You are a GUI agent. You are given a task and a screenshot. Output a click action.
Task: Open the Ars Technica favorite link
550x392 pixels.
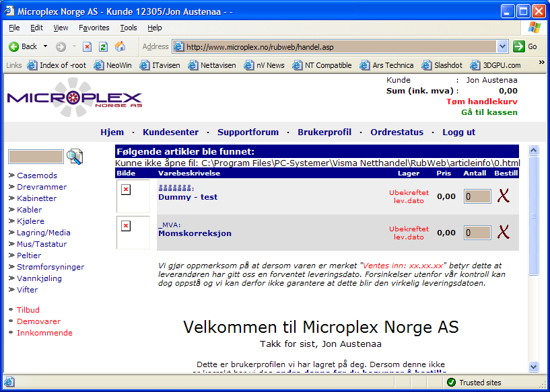point(386,65)
